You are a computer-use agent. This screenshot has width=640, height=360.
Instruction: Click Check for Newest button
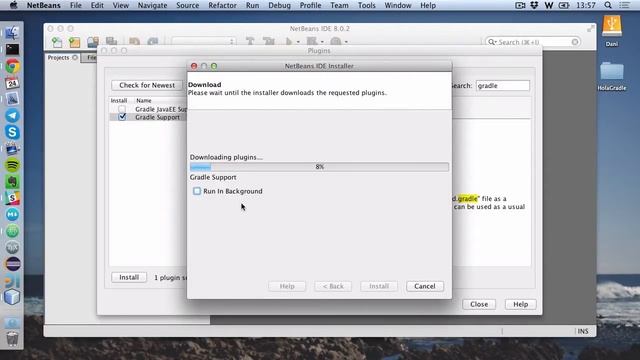[x=147, y=85]
